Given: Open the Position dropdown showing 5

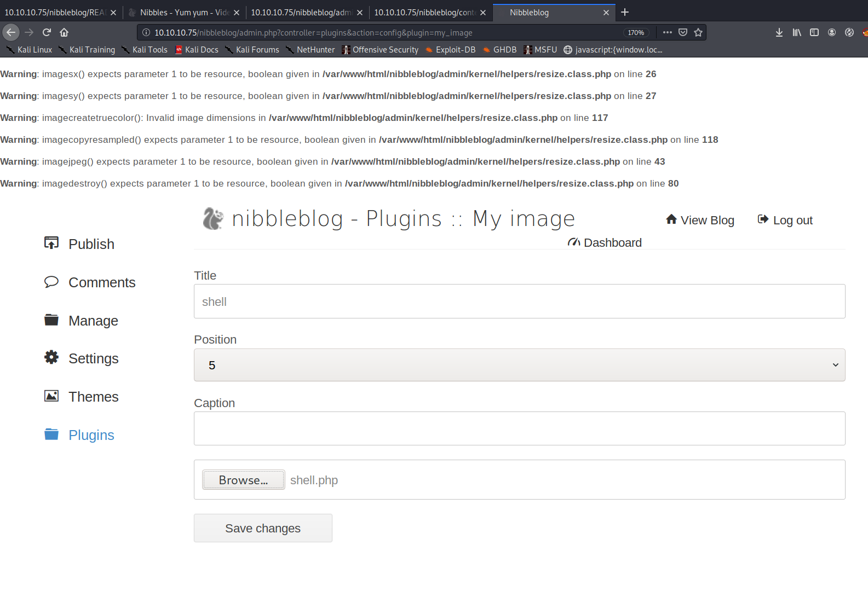Looking at the screenshot, I should 519,365.
